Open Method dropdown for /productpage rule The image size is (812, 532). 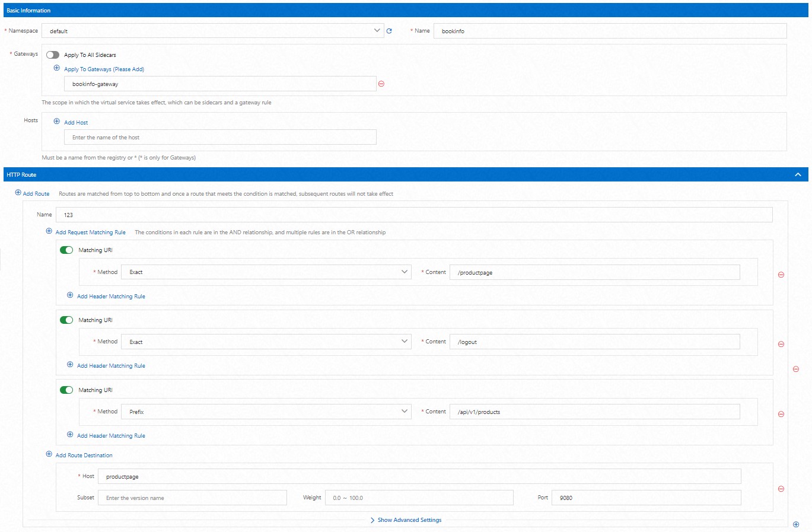pyautogui.click(x=266, y=272)
